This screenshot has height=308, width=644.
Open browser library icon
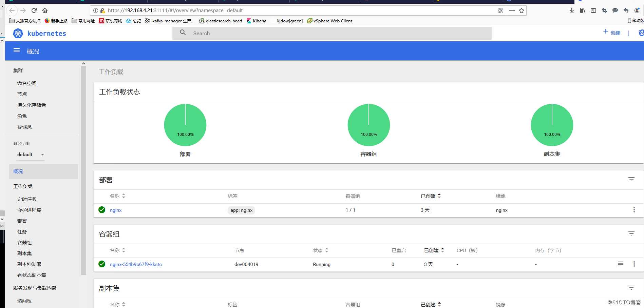coord(583,11)
